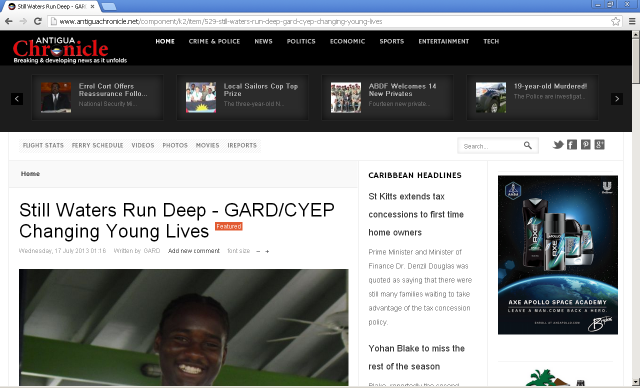Image resolution: width=640 pixels, height=388 pixels.
Task: Open 19-year-old Murdered story thumbnail
Action: [x=491, y=98]
